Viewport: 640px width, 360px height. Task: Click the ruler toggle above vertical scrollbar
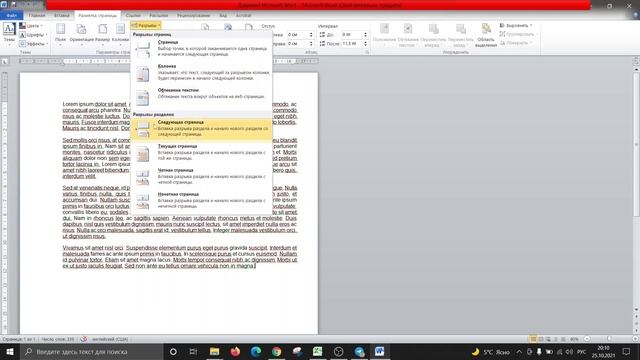click(636, 61)
